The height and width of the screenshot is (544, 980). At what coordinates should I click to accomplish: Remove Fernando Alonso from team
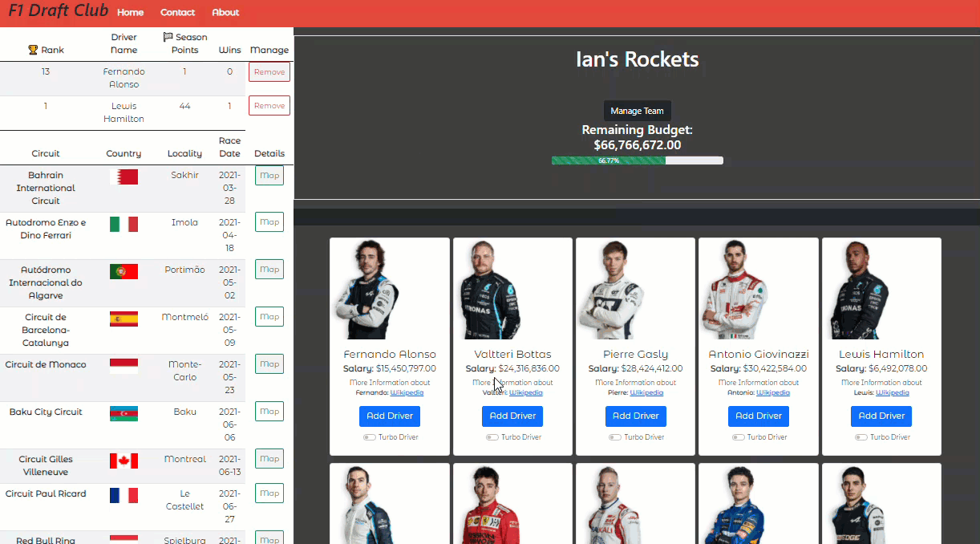[x=269, y=72]
